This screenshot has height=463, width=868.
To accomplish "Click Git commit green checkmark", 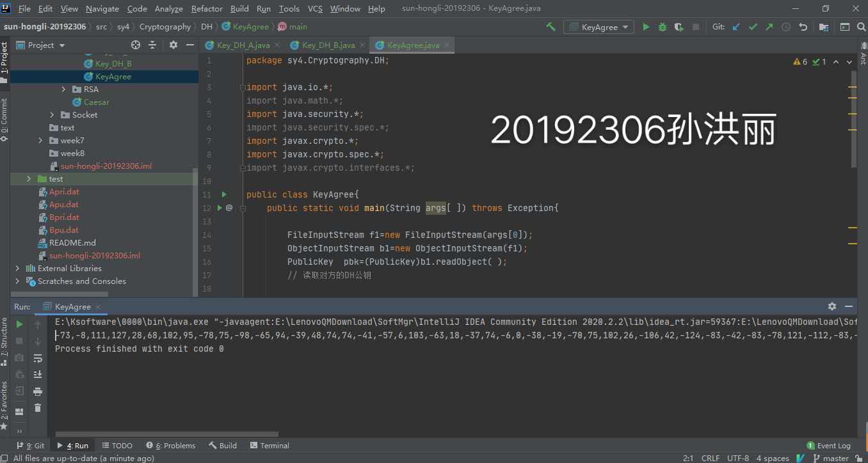I will click(753, 27).
